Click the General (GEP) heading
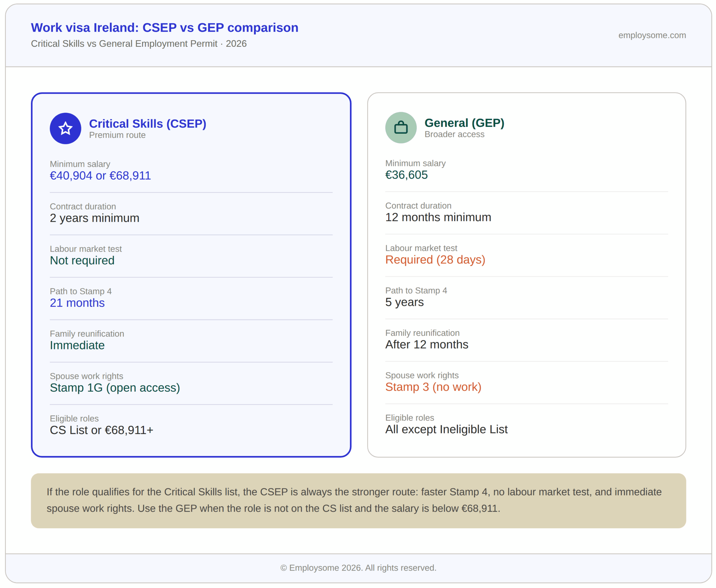The height and width of the screenshot is (588, 716). [464, 123]
